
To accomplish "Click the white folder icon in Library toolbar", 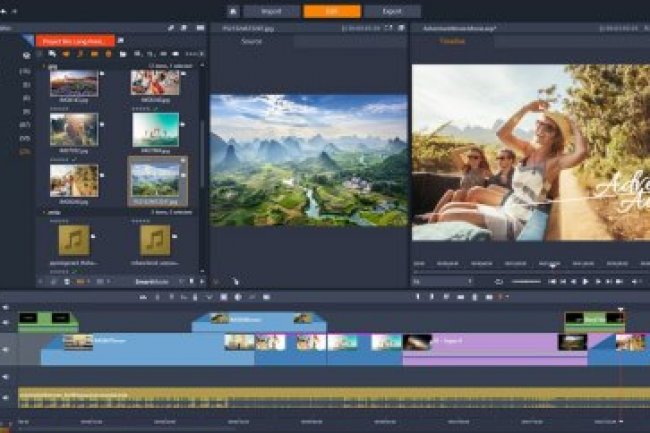I will pyautogui.click(x=123, y=54).
